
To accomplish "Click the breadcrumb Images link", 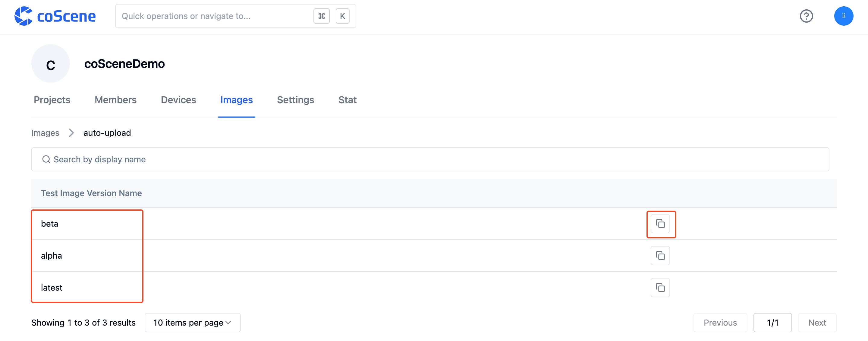I will pyautogui.click(x=45, y=133).
